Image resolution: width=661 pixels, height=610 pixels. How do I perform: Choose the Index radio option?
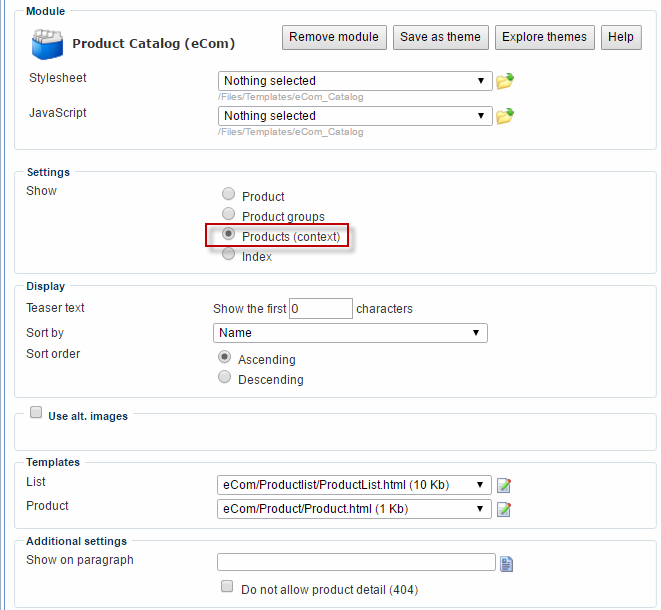[229, 256]
